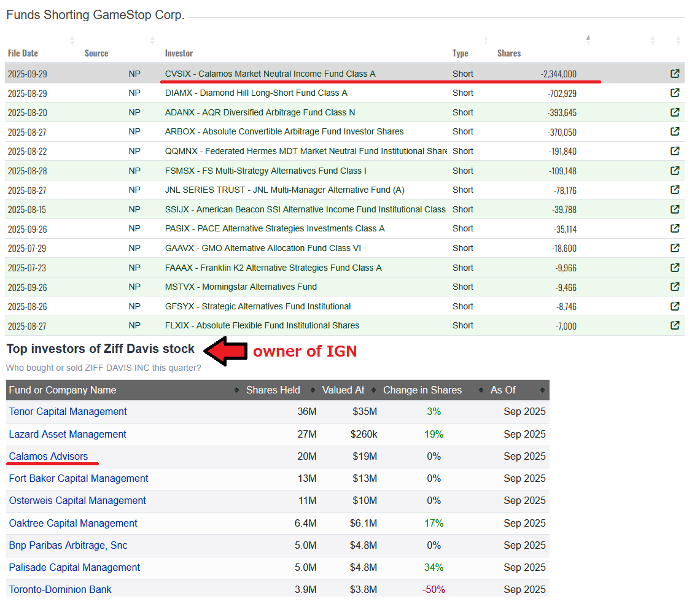Select Top investors of Ziff Davis stock heading

(101, 349)
